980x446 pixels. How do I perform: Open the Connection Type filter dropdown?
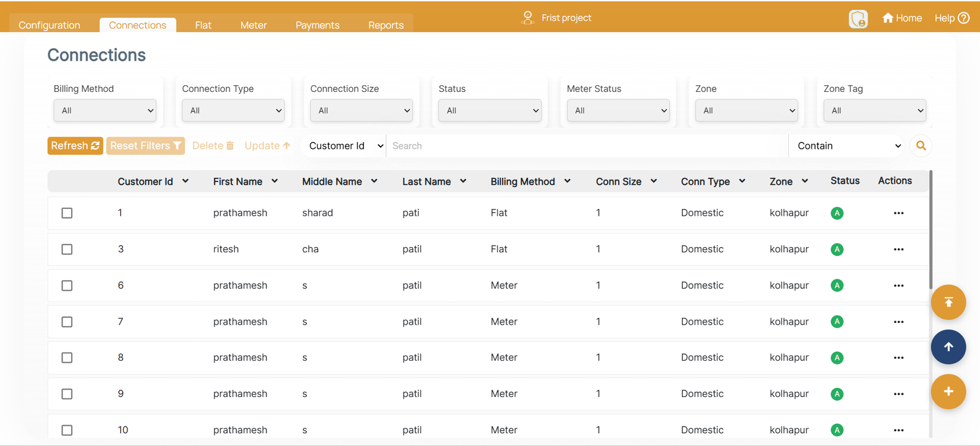[233, 110]
